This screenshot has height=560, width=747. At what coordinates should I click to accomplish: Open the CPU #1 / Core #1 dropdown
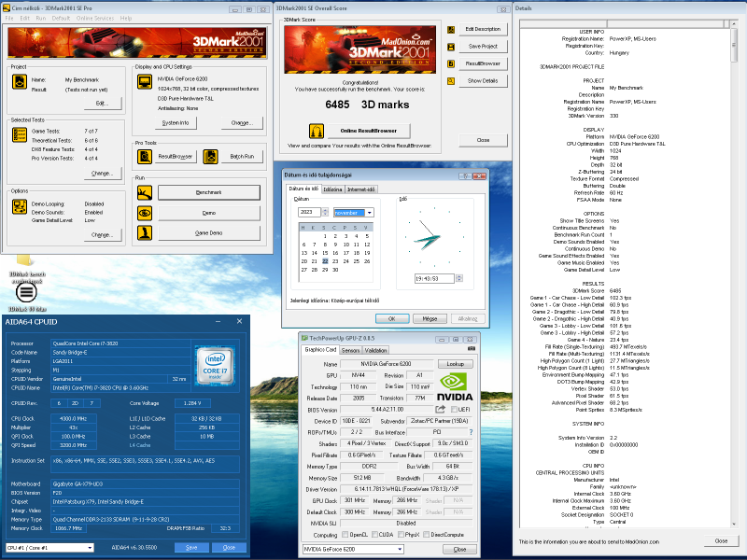click(89, 548)
